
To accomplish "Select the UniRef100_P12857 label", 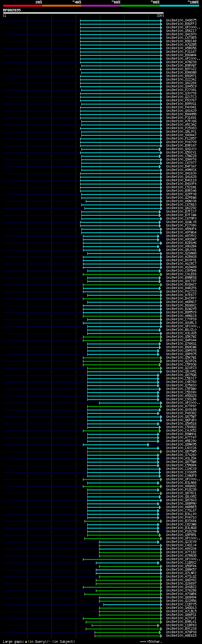I will pos(181,138).
